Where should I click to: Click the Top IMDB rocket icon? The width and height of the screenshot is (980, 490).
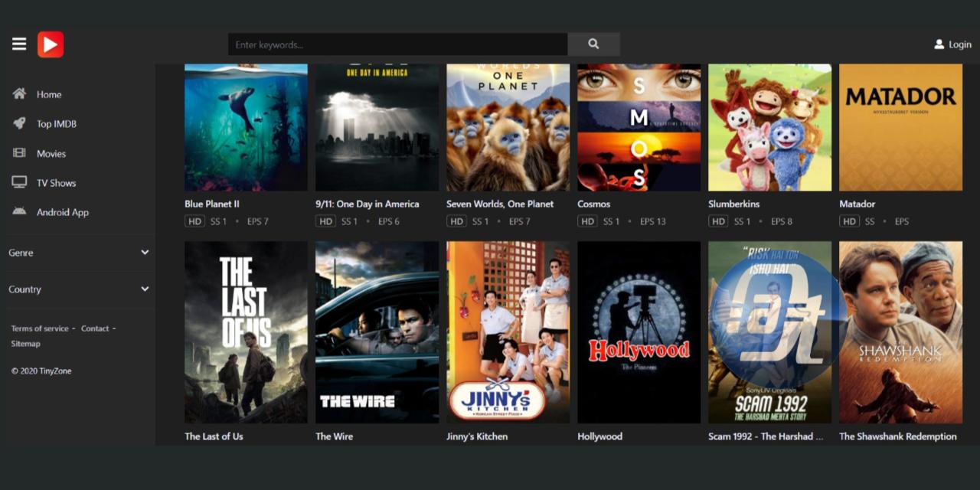click(x=19, y=123)
